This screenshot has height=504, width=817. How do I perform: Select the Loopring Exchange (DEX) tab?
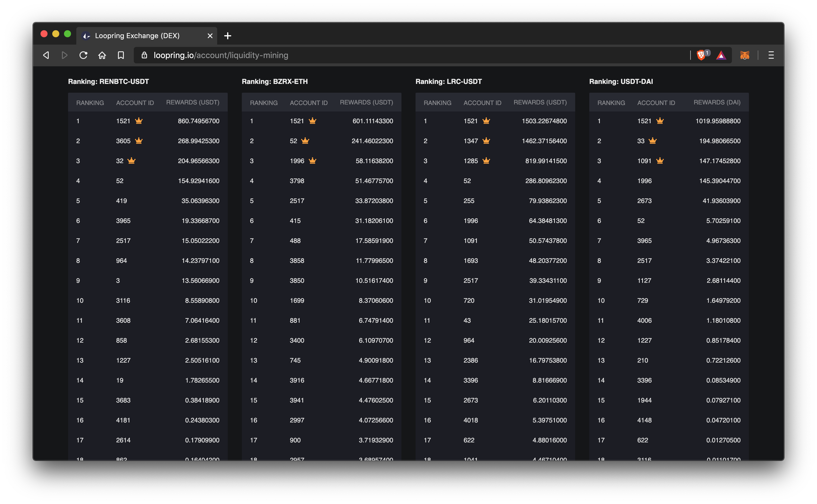pos(137,36)
